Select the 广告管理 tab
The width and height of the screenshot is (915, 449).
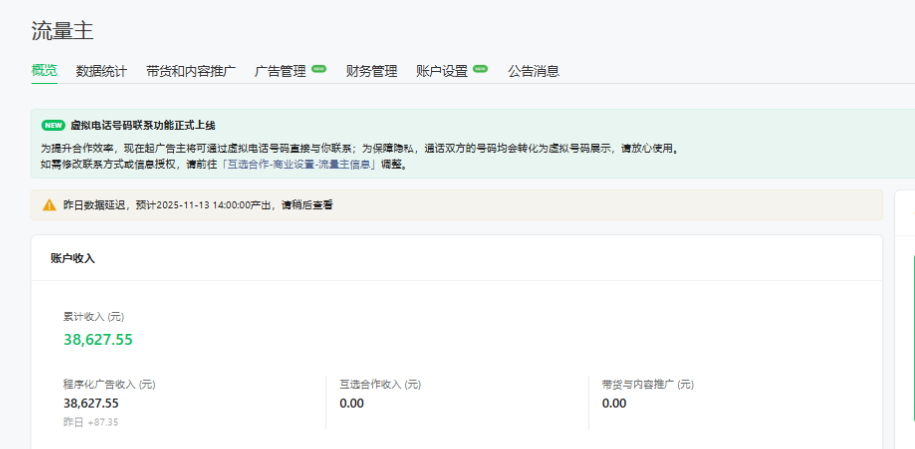[x=280, y=71]
